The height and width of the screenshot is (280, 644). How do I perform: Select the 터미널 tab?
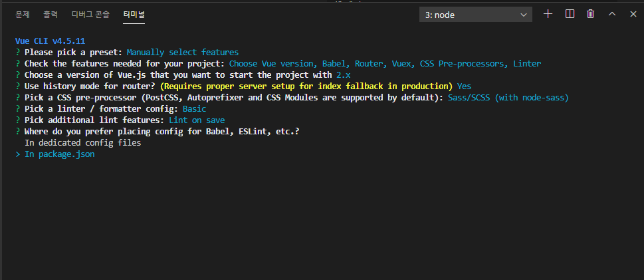[134, 15]
